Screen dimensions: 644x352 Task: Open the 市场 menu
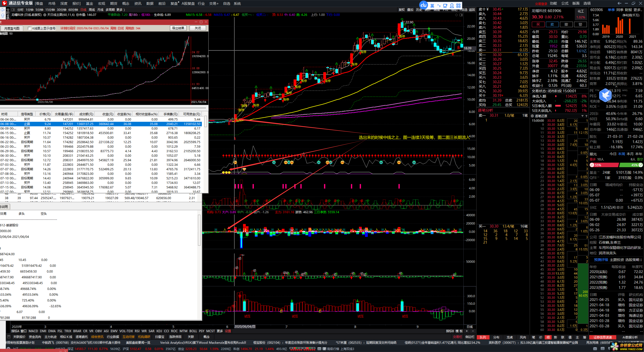pyautogui.click(x=52, y=4)
